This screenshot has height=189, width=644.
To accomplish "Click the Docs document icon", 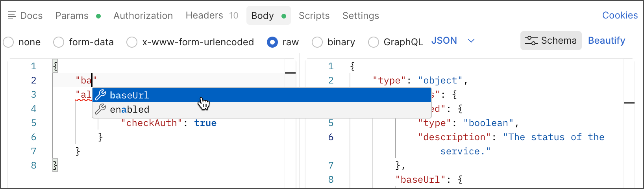I will [12, 16].
